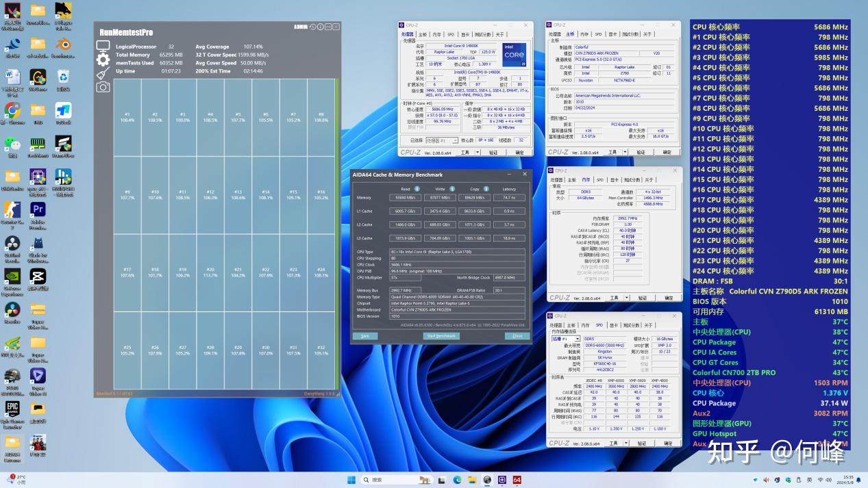
Task: Select 显卡 tab in CPU-Z mainboard window
Action: 612,34
